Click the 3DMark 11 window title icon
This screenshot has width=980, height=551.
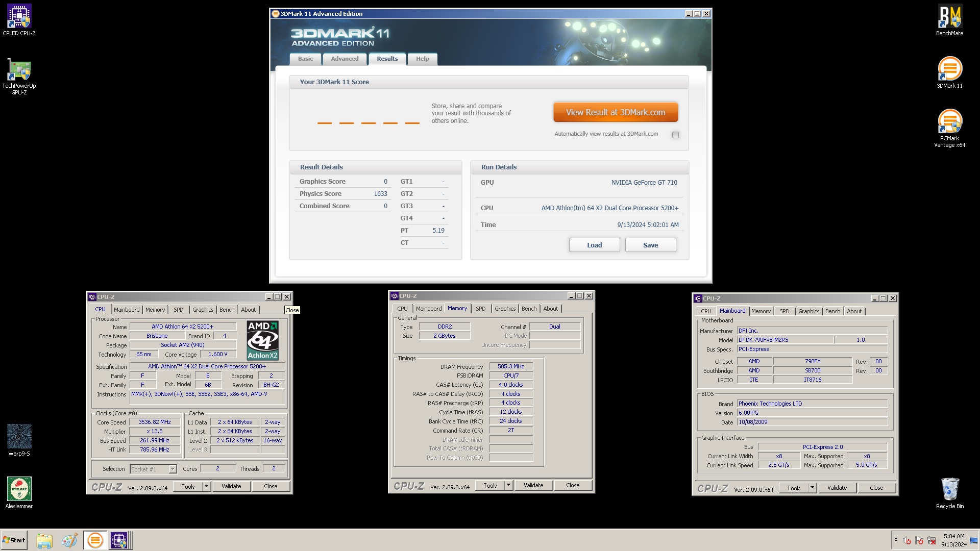coord(276,14)
